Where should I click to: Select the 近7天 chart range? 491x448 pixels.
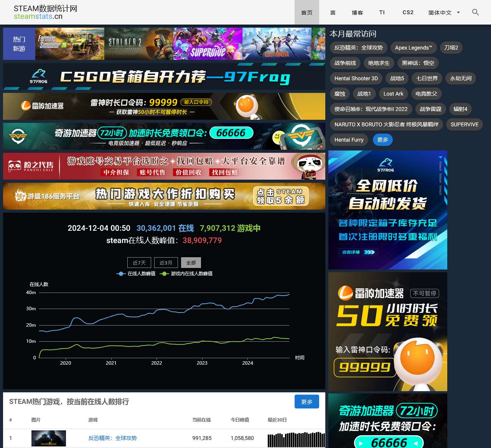pyautogui.click(x=139, y=263)
